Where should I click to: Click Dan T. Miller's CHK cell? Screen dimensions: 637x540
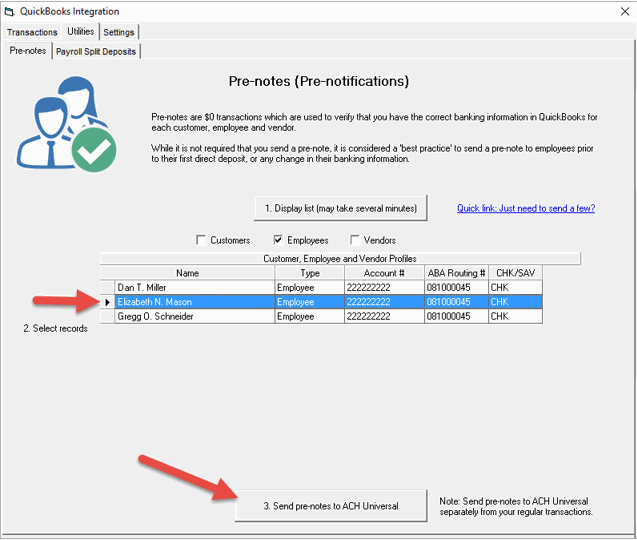[515, 287]
